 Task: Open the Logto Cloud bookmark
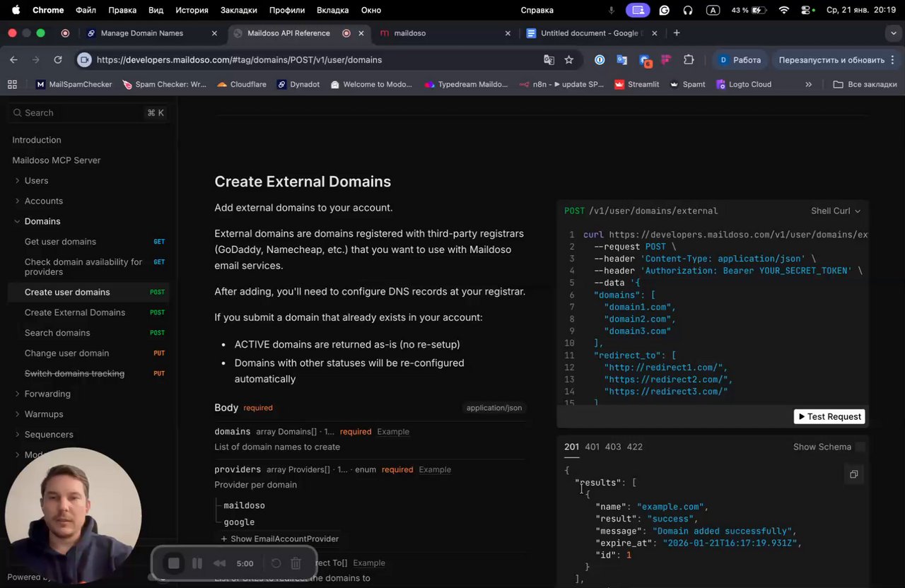[744, 84]
